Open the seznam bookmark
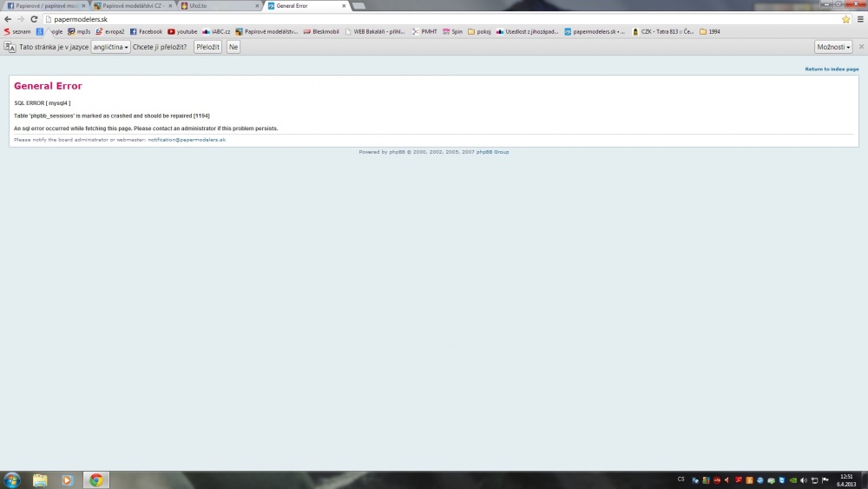868x489 pixels. point(17,31)
